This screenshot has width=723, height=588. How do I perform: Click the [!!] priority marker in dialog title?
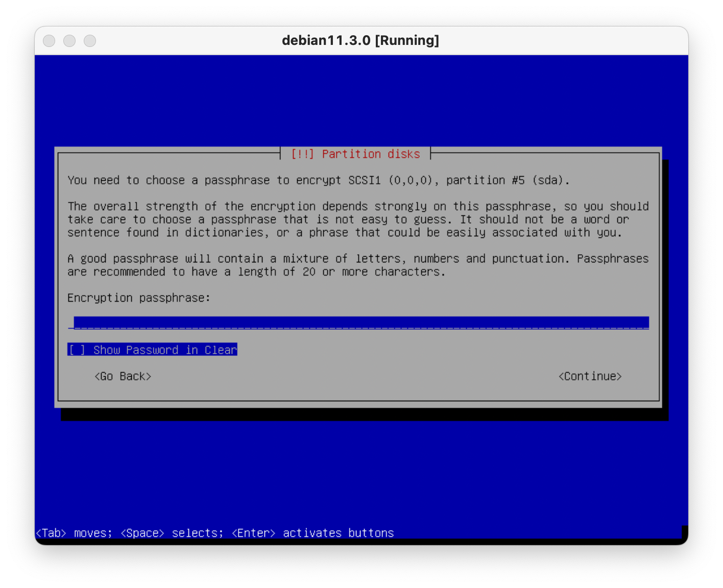[x=302, y=154]
